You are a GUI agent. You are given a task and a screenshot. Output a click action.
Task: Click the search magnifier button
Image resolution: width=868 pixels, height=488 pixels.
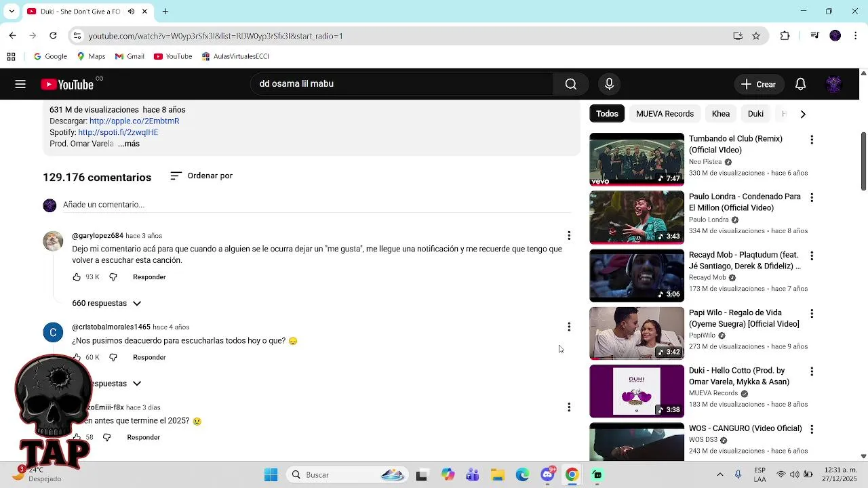pyautogui.click(x=571, y=84)
